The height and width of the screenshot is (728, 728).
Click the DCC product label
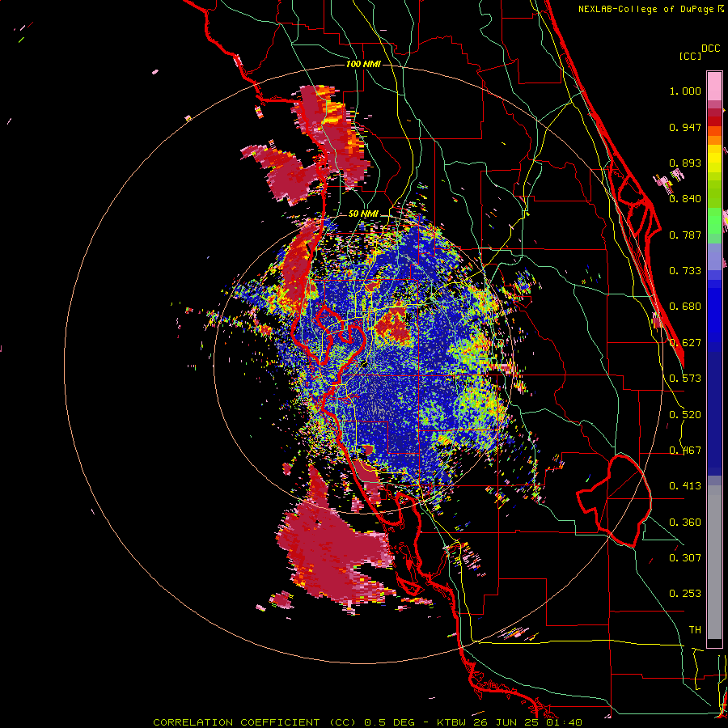(710, 49)
